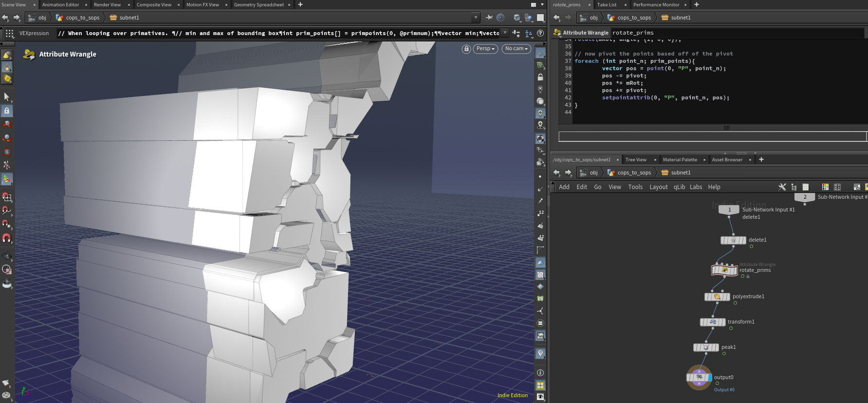
Task: Click the help question mark icon
Action: tap(540, 33)
